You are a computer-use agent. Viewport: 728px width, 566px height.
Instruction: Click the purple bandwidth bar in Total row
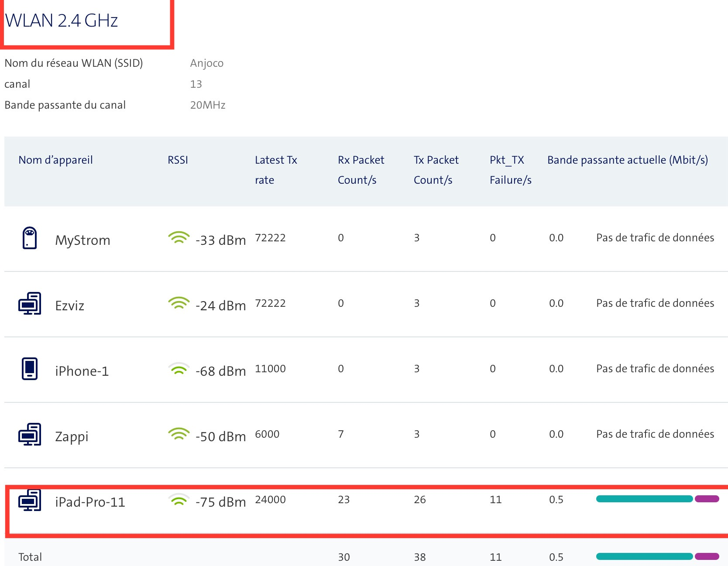pyautogui.click(x=707, y=556)
